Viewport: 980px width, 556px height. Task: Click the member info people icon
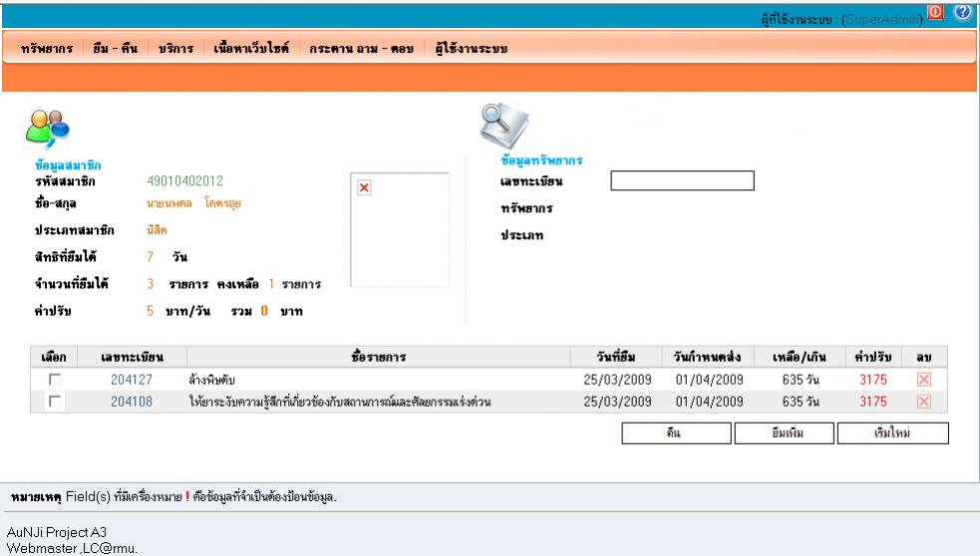pyautogui.click(x=48, y=129)
